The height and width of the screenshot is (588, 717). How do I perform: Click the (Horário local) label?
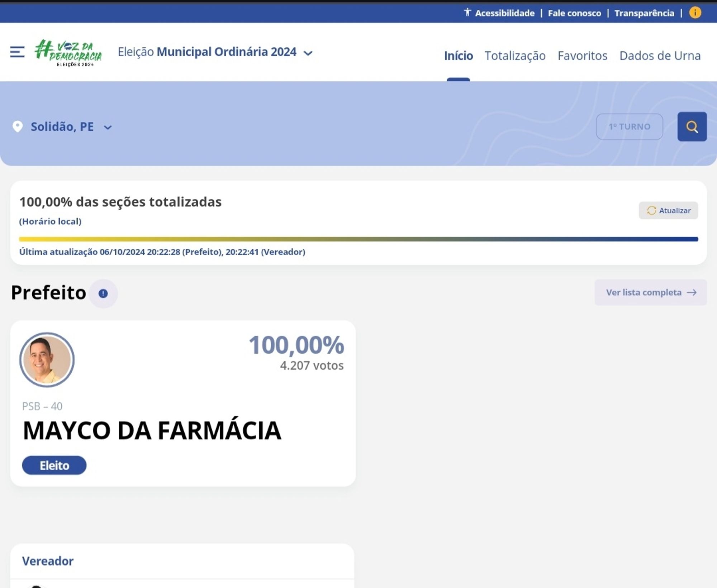(x=50, y=221)
